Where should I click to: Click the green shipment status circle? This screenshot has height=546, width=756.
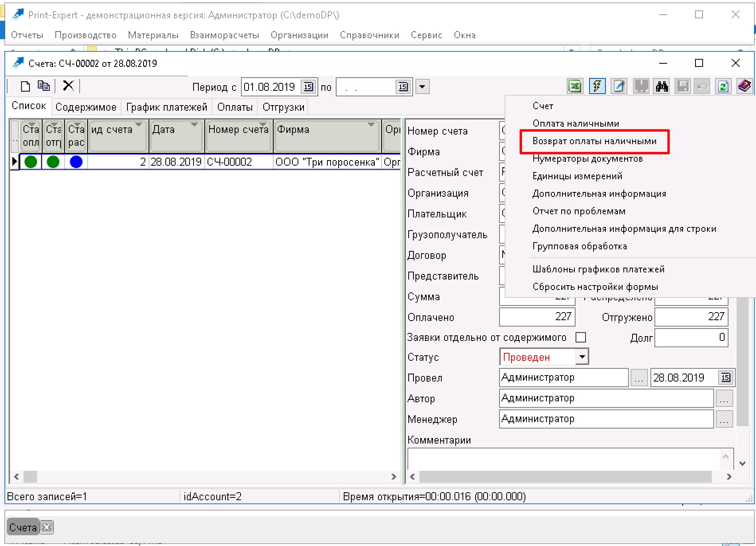click(x=53, y=162)
